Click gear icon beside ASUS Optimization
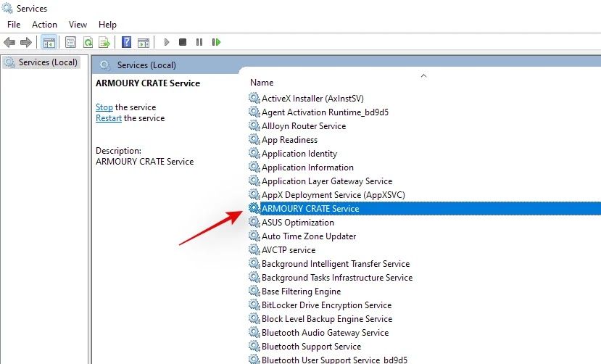The image size is (601, 364). (254, 222)
